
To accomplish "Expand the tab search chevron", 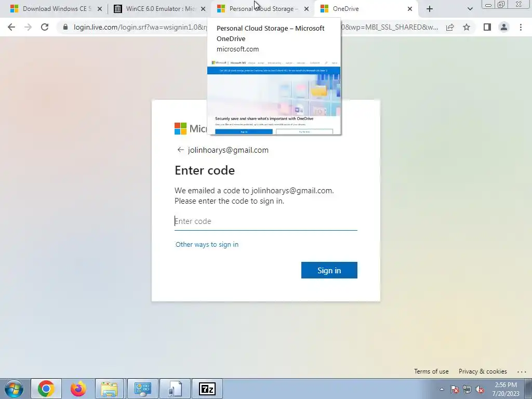I will [x=470, y=9].
